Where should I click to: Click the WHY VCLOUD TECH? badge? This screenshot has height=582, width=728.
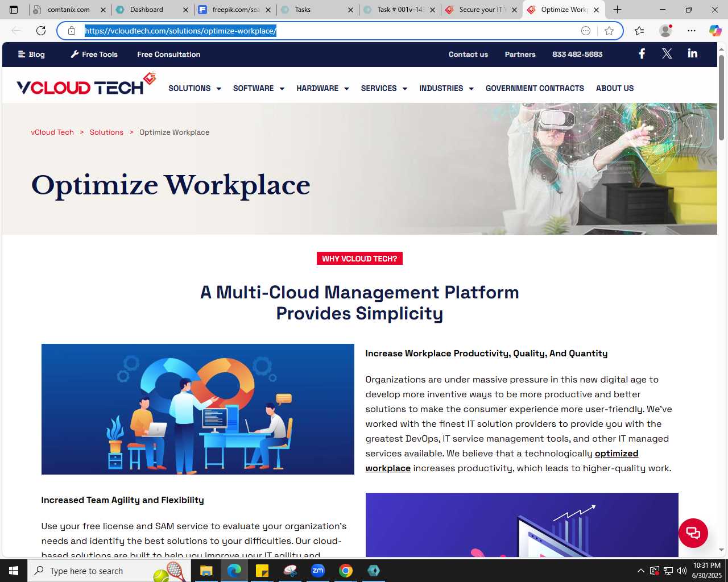[359, 259]
